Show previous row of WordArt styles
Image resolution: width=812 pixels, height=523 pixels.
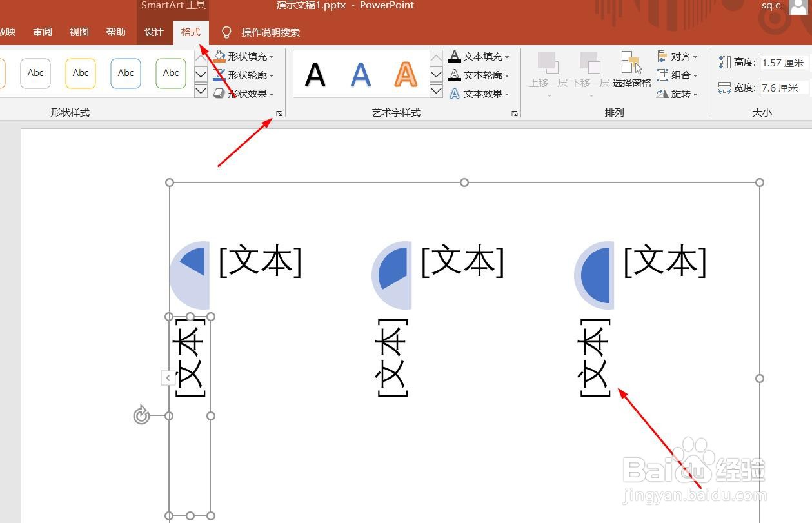coord(436,58)
